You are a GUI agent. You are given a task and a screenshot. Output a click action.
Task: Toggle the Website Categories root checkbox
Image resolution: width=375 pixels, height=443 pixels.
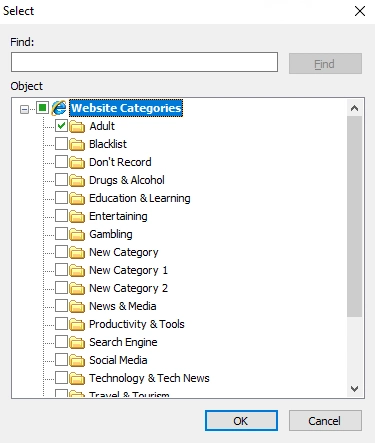42,108
